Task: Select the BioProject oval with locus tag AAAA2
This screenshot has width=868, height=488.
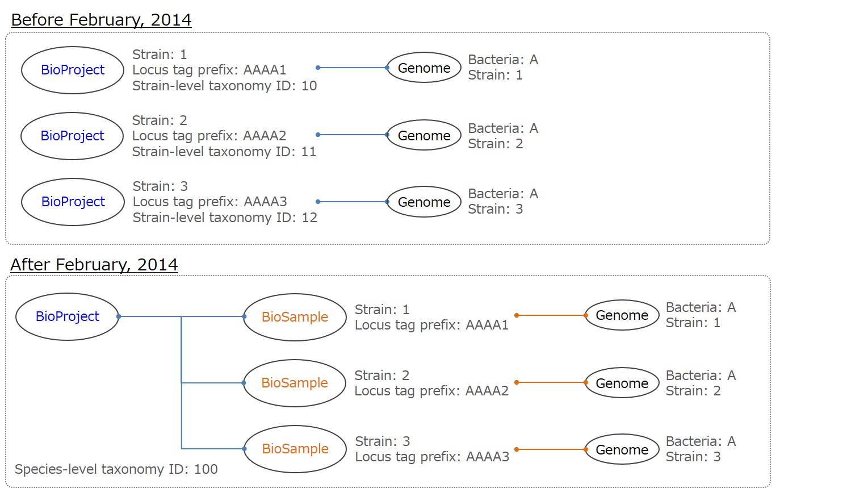Action: 72,136
